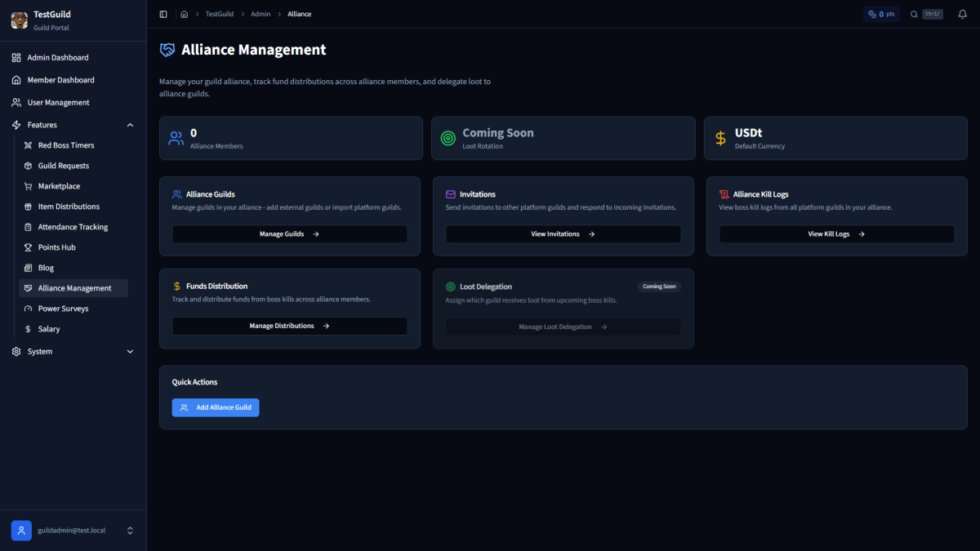This screenshot has width=980, height=551.
Task: Select Admin in the breadcrumb trail
Action: 260,14
